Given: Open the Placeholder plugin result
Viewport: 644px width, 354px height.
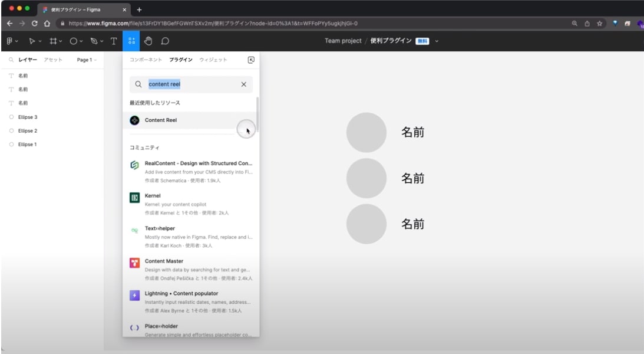Looking at the screenshot, I should click(x=191, y=330).
